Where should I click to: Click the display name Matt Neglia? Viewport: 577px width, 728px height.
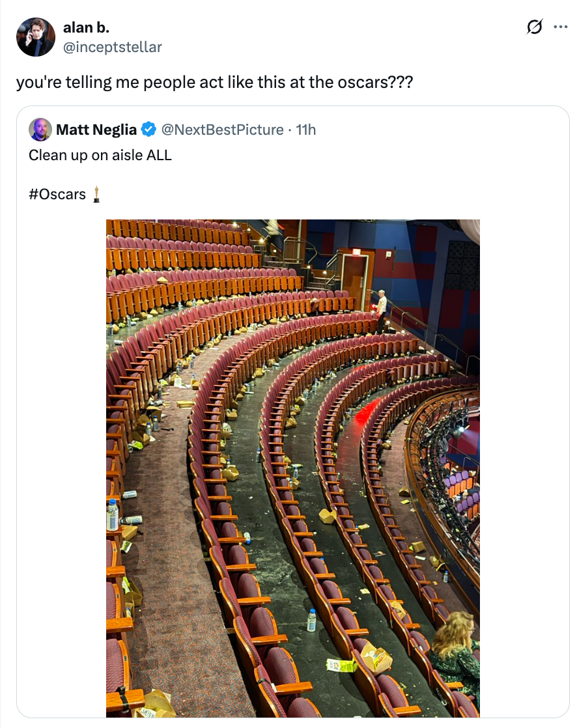coord(95,129)
